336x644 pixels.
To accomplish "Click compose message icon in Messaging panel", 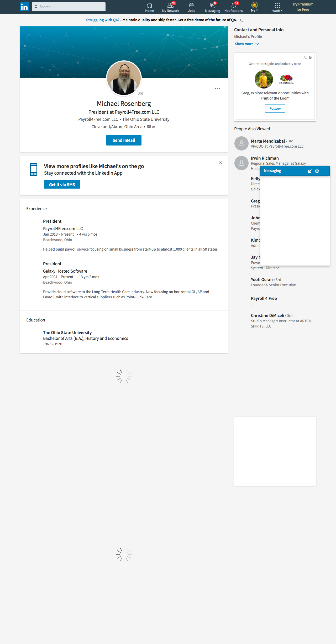I will pyautogui.click(x=310, y=171).
